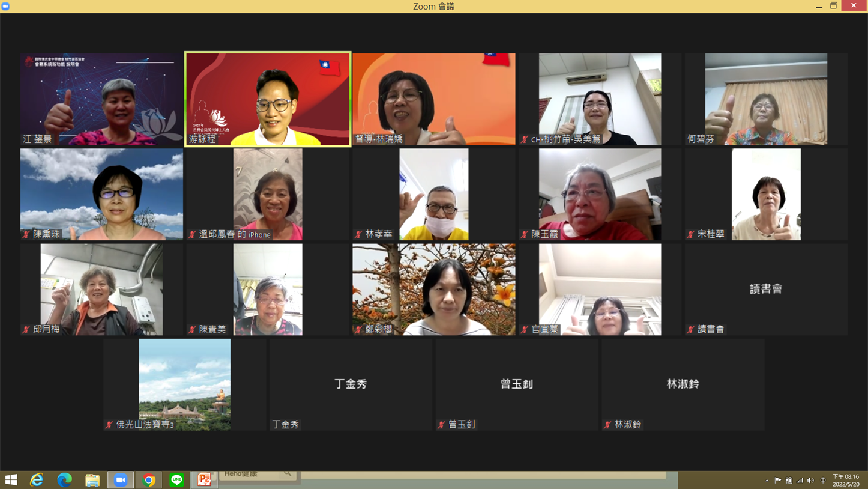
Task: Open the LINE app from the taskbar
Action: point(176,479)
